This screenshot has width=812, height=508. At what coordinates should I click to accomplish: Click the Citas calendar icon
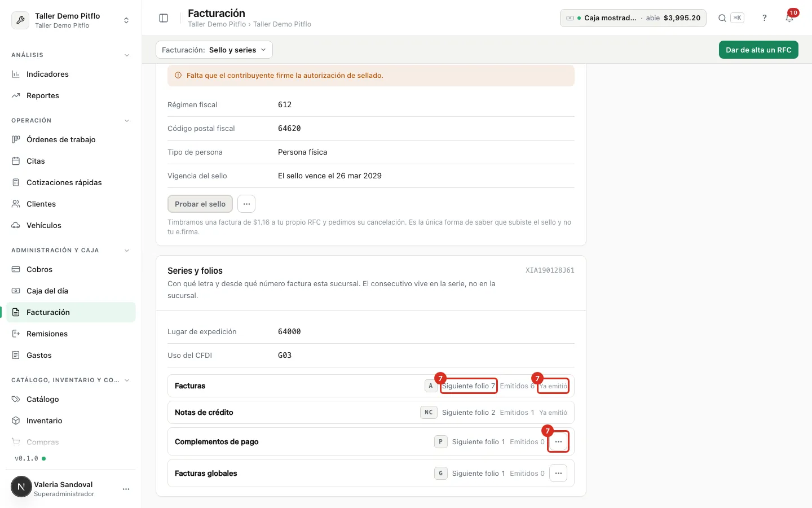pos(16,161)
